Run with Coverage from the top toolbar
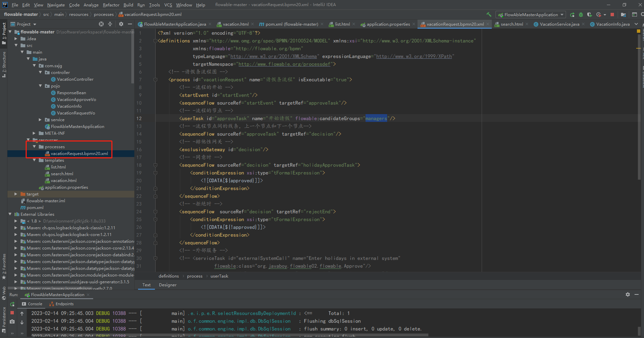 point(589,15)
